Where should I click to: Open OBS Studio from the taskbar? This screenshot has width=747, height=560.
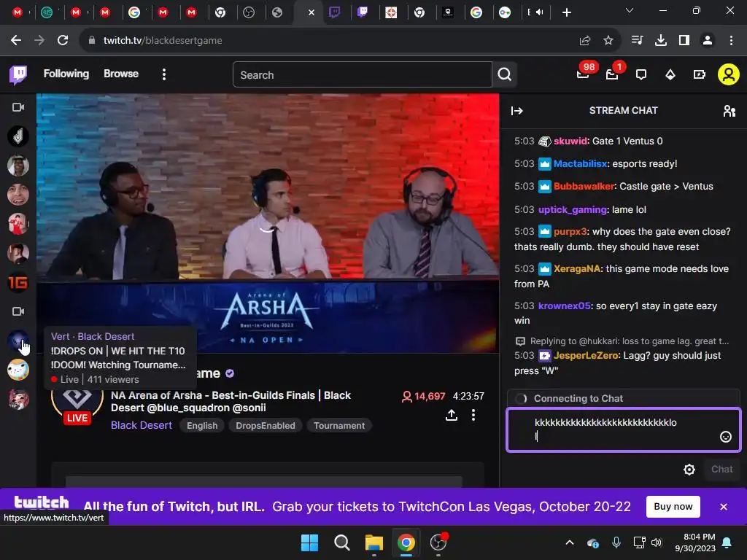tap(438, 542)
